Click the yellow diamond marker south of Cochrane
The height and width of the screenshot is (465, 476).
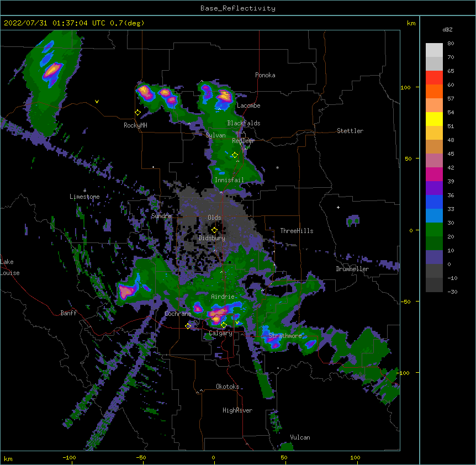coord(188,326)
